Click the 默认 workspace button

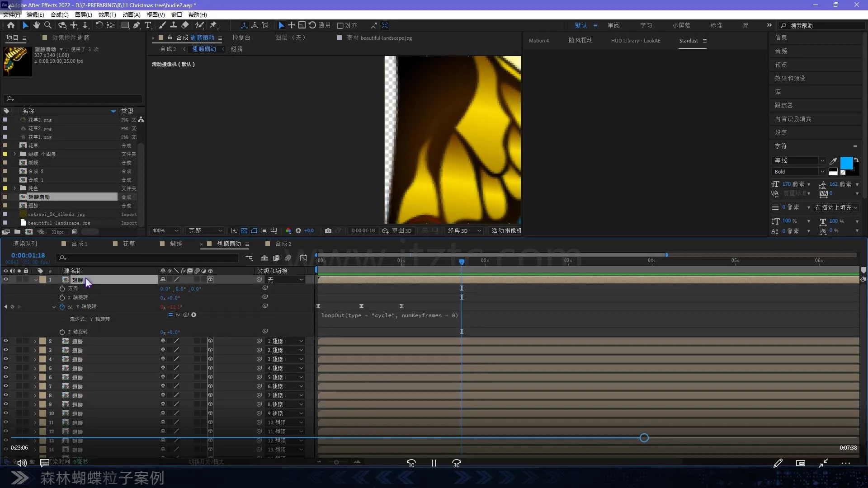pyautogui.click(x=580, y=25)
